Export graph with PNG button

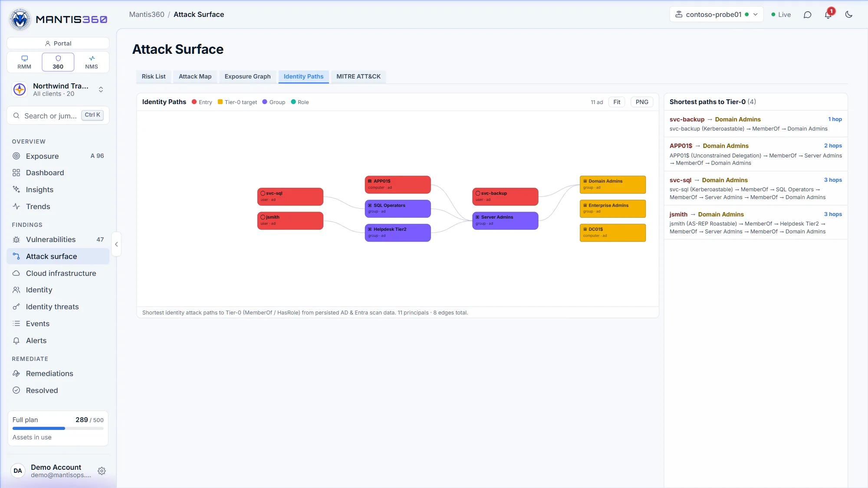pos(642,102)
